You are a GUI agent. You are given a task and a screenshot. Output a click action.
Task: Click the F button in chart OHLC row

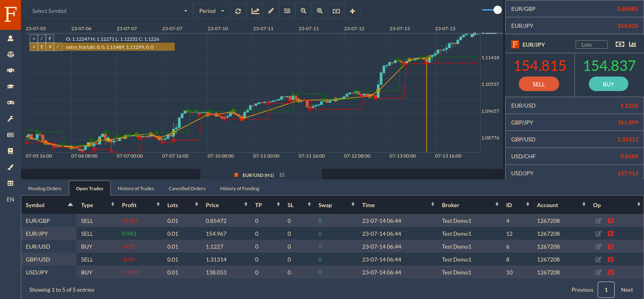pyautogui.click(x=50, y=39)
